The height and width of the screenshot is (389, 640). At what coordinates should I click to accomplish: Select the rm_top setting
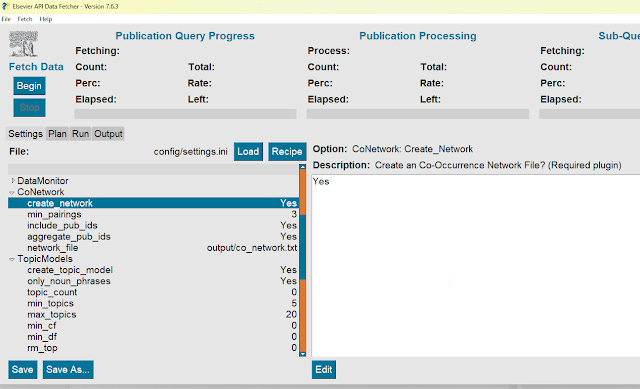153,348
